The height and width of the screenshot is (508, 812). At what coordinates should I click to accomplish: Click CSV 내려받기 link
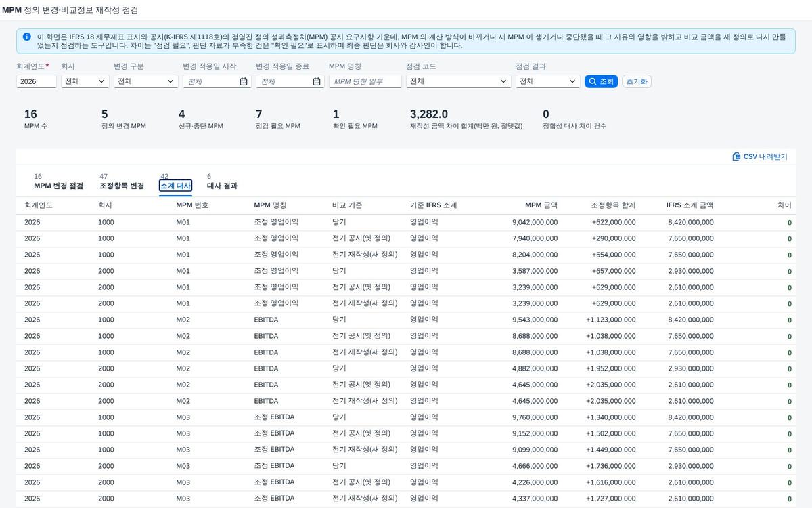tap(760, 156)
